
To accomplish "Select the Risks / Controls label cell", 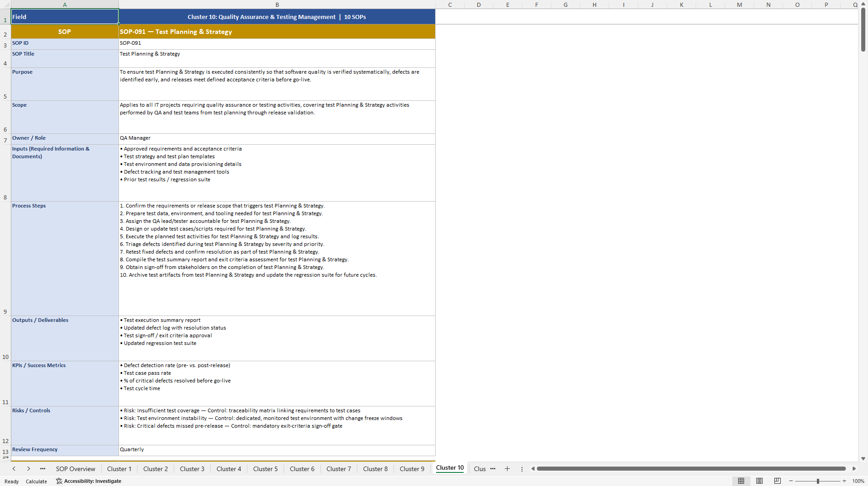I will pyautogui.click(x=65, y=425).
